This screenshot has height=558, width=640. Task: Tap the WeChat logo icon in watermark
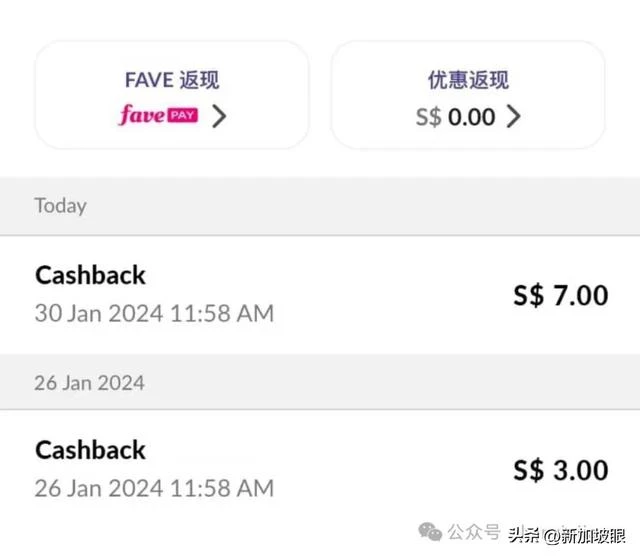coord(431,532)
